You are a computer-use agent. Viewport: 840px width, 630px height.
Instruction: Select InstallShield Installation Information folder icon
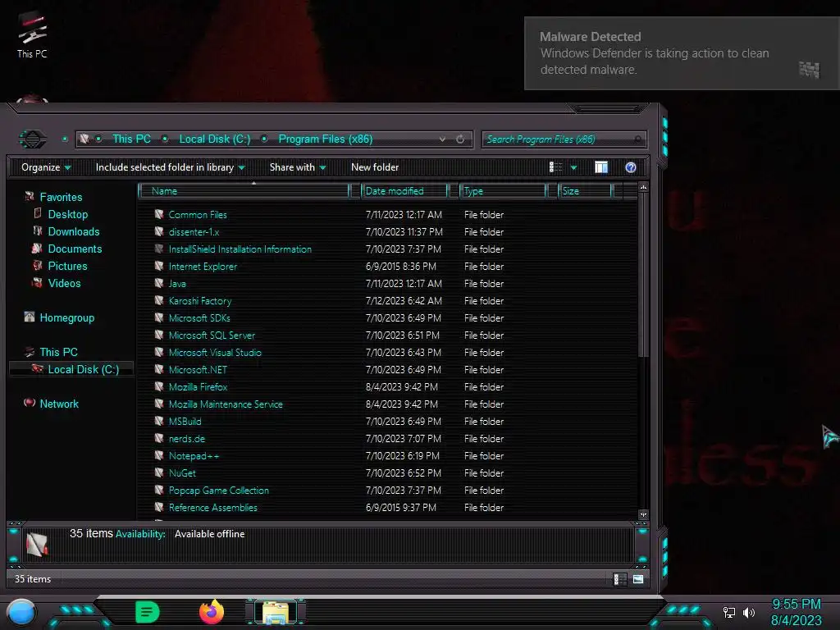coord(158,249)
